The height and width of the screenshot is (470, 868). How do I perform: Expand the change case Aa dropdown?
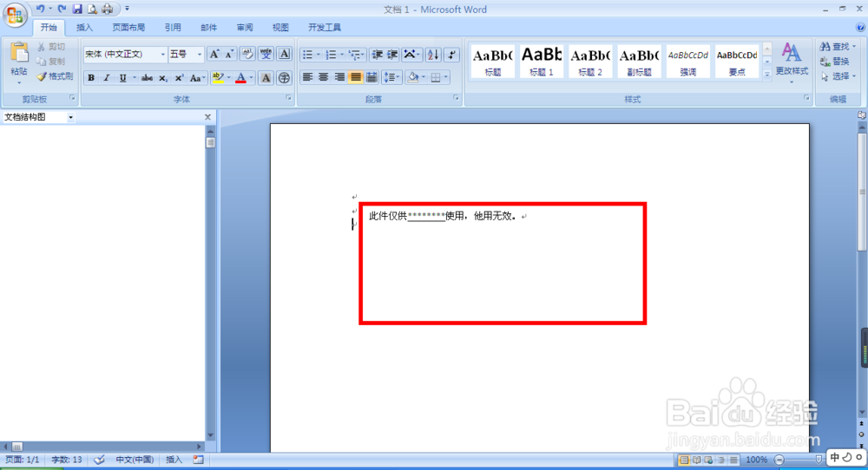click(x=197, y=79)
